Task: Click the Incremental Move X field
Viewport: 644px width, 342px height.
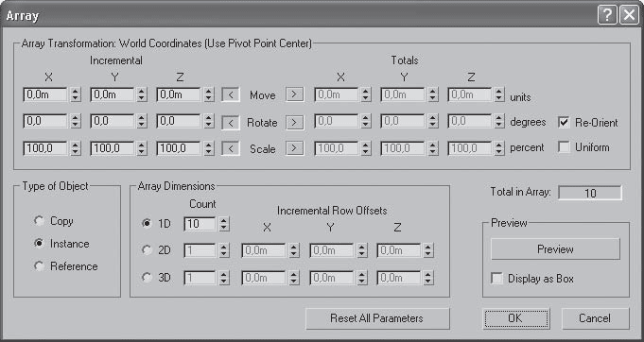Action: point(45,95)
